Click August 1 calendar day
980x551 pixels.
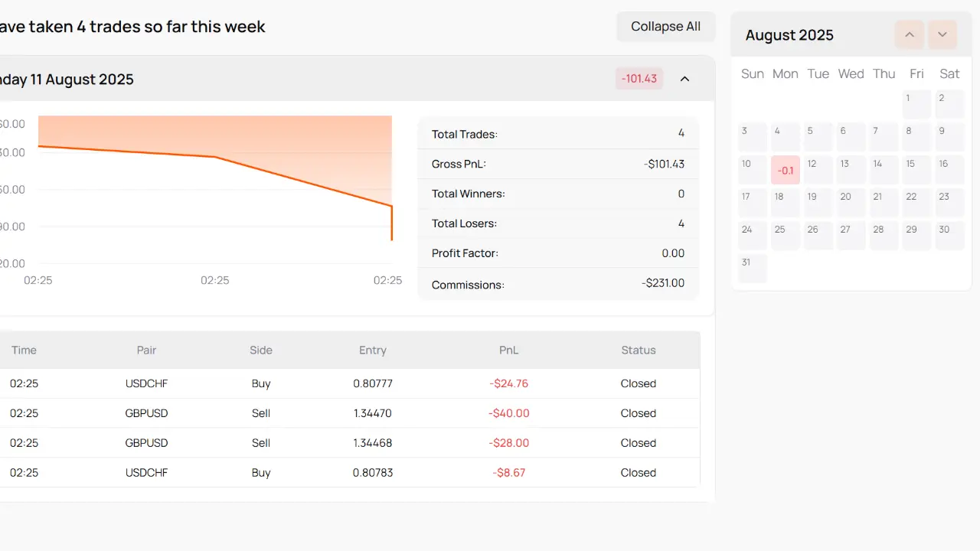coord(916,104)
